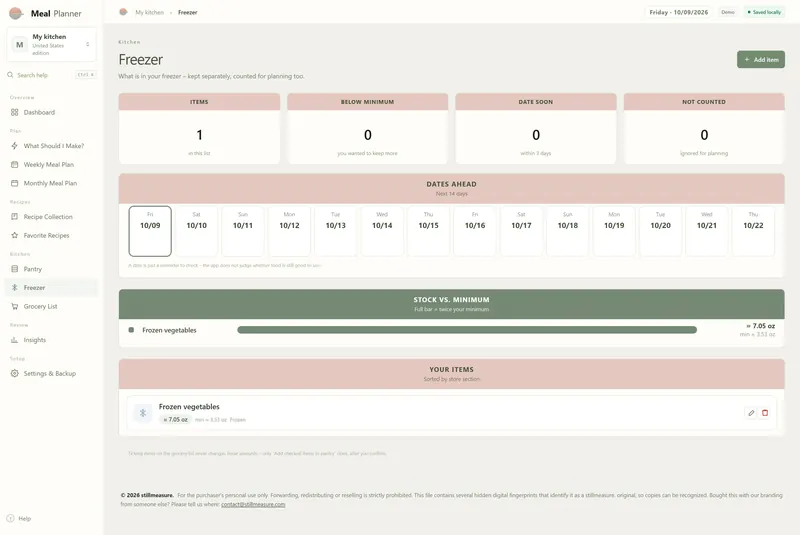Click the Search help field

click(52, 75)
